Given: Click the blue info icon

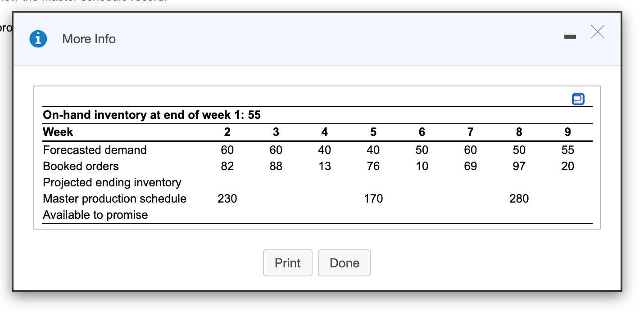Looking at the screenshot, I should coord(38,39).
